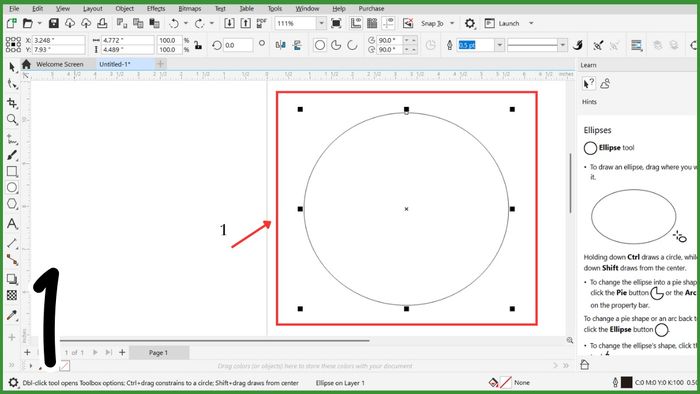This screenshot has width=700, height=394.
Task: Select the Artistic Media brush tool
Action: coord(12,155)
